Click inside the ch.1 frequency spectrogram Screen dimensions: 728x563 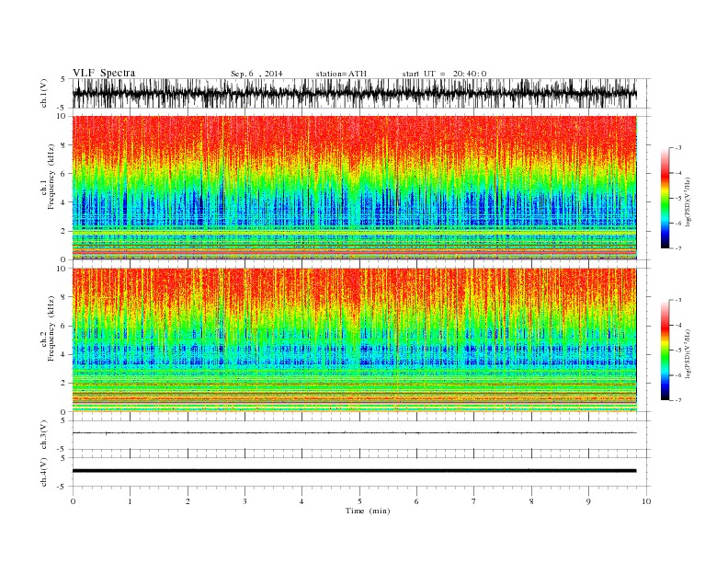click(x=355, y=188)
